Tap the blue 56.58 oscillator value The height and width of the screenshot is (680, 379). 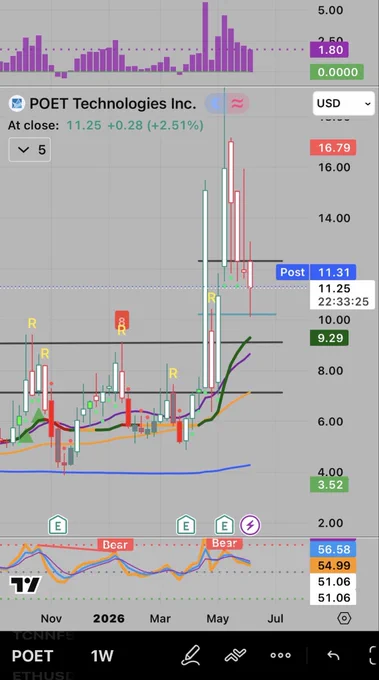(333, 549)
